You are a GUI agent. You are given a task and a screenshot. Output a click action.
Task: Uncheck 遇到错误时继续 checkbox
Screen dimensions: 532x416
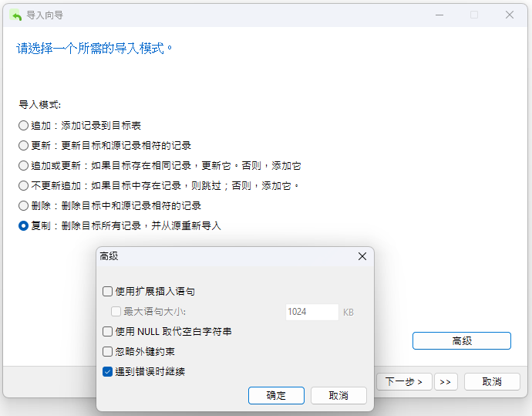point(107,371)
